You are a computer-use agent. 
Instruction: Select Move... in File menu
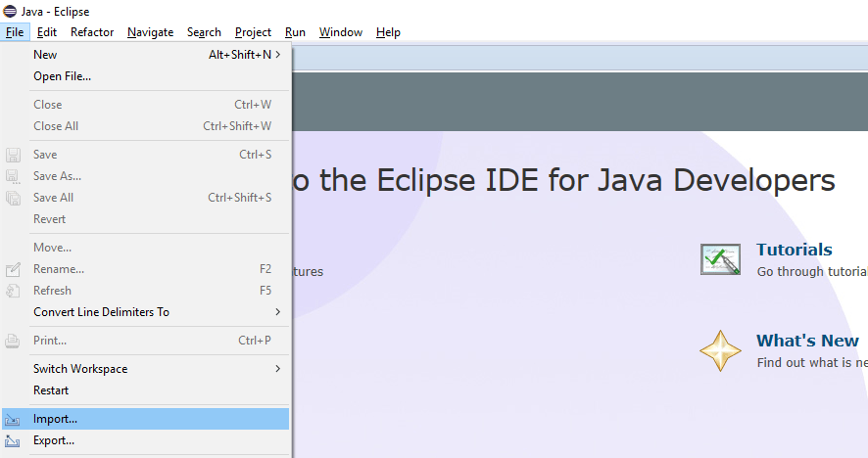pyautogui.click(x=146, y=248)
